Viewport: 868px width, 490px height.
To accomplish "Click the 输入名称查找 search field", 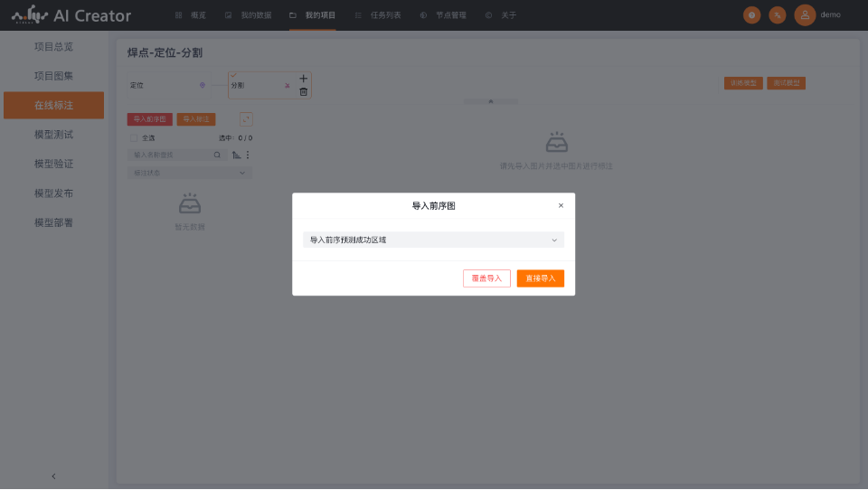I will coord(172,155).
